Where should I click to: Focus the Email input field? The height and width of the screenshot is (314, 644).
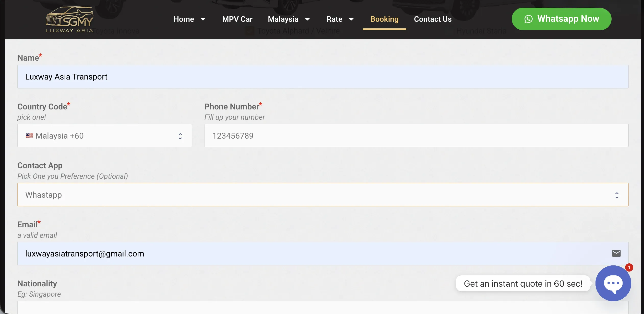(x=323, y=254)
